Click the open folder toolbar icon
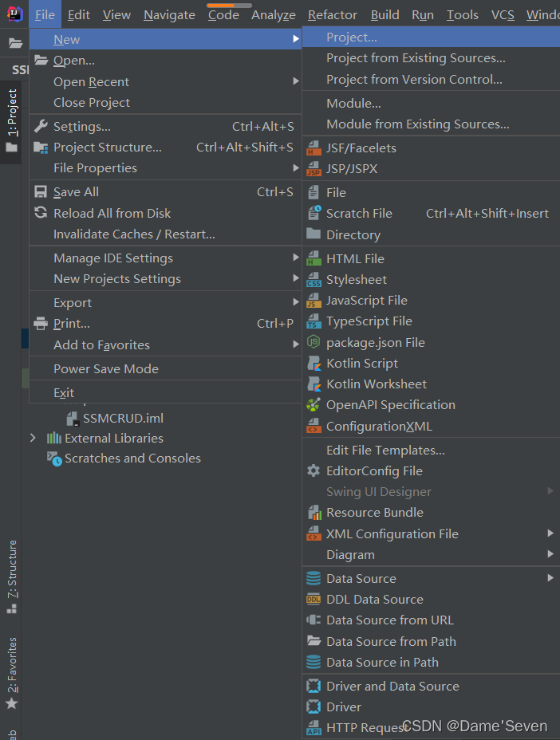This screenshot has height=740, width=560. point(16,43)
